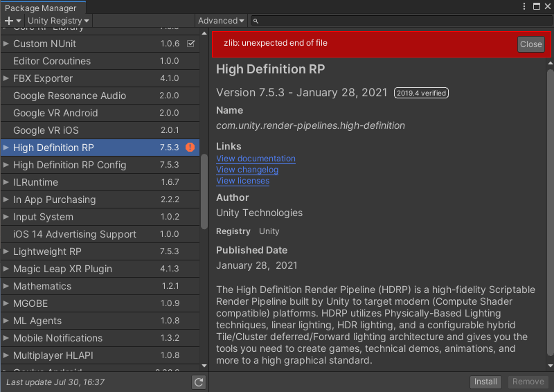
Task: Select the High Definition RP package row
Action: [x=100, y=148]
